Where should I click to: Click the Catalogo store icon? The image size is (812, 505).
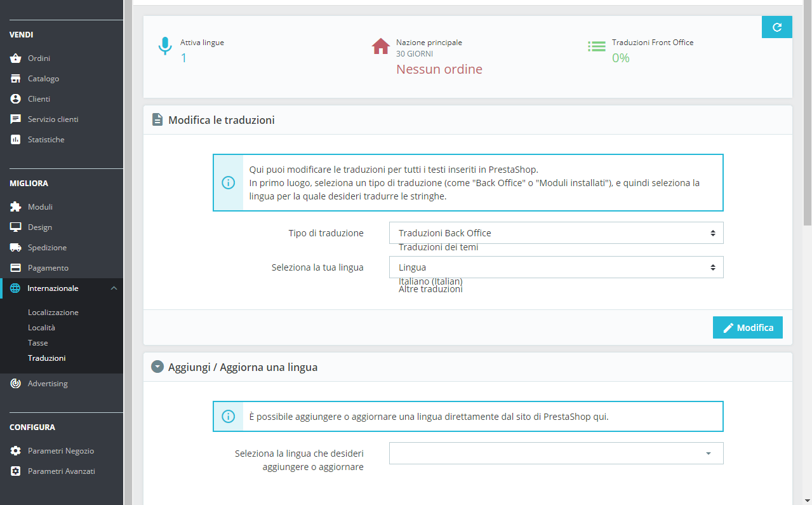click(16, 79)
